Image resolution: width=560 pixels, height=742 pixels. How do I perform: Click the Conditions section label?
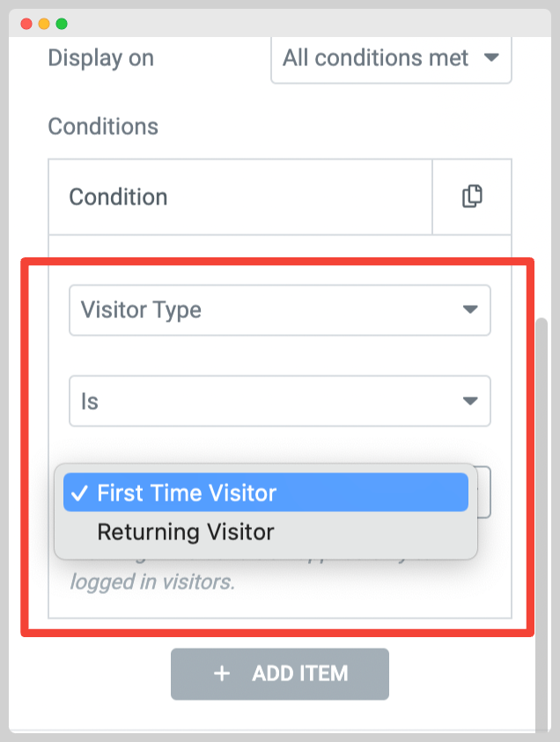[x=103, y=126]
